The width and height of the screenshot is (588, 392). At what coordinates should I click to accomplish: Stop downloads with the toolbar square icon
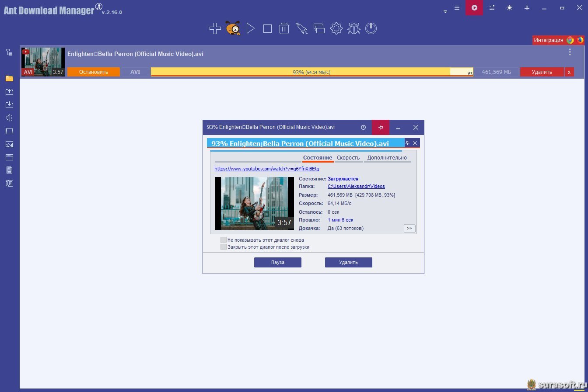click(x=267, y=29)
